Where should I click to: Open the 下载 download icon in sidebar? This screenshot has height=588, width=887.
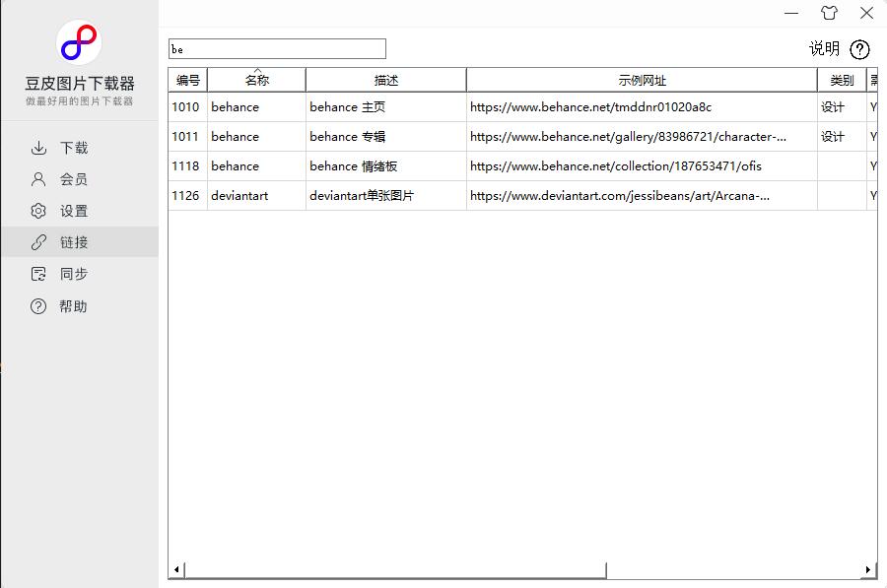(38, 148)
